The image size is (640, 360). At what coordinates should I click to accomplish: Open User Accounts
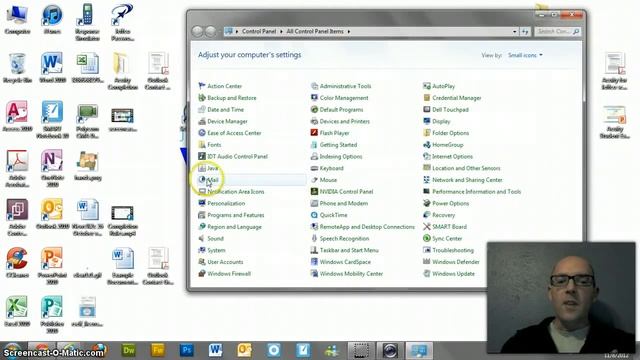click(225, 262)
